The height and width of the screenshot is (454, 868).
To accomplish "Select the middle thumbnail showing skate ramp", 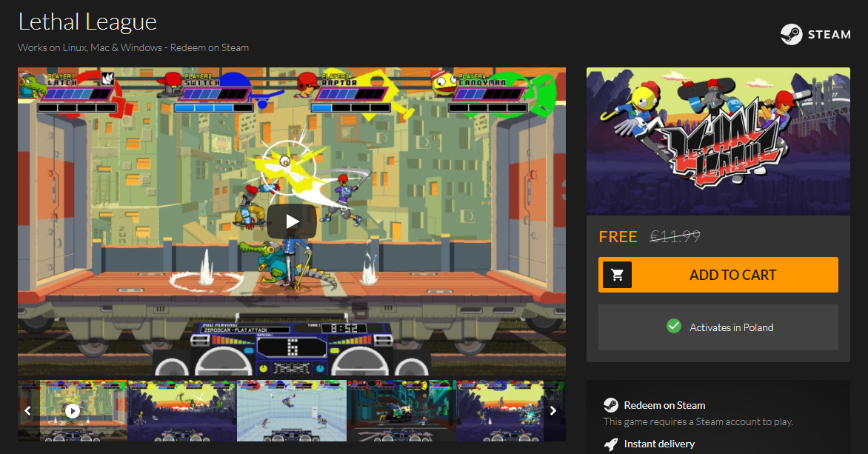I will click(291, 410).
